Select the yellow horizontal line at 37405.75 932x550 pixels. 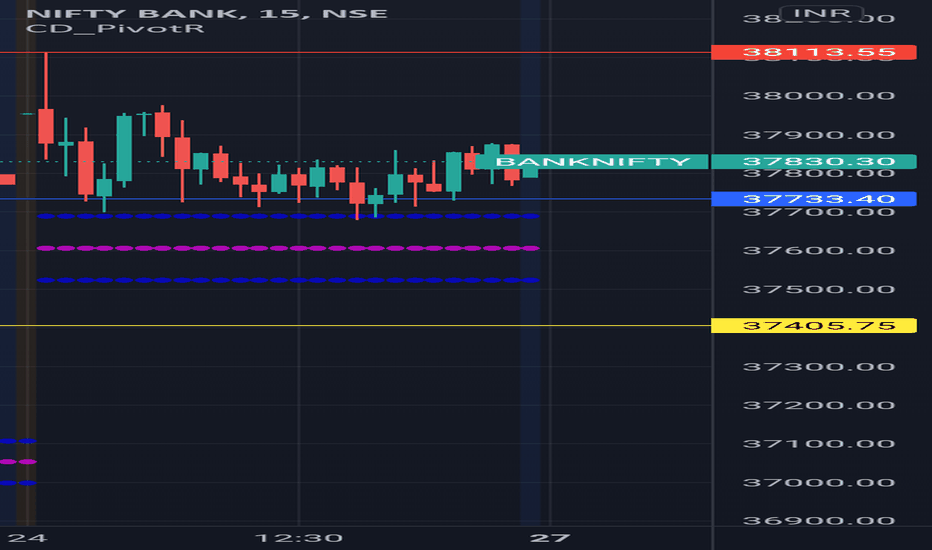355,325
